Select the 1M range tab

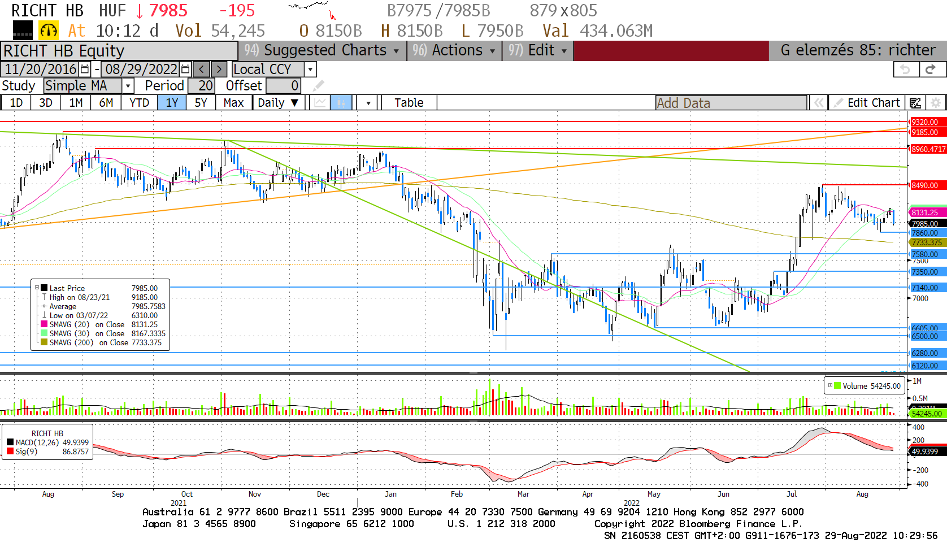tap(76, 103)
